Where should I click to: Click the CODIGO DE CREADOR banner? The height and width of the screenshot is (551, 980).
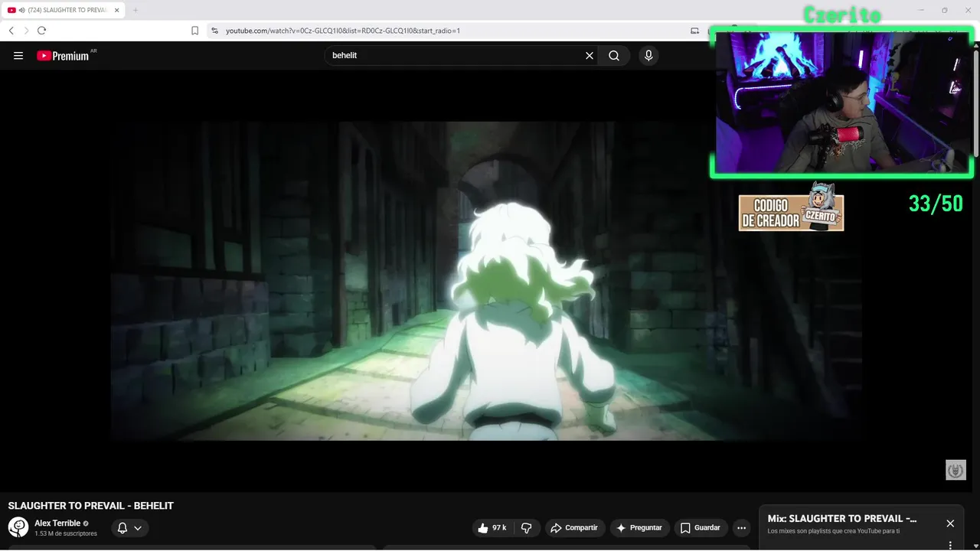click(791, 208)
